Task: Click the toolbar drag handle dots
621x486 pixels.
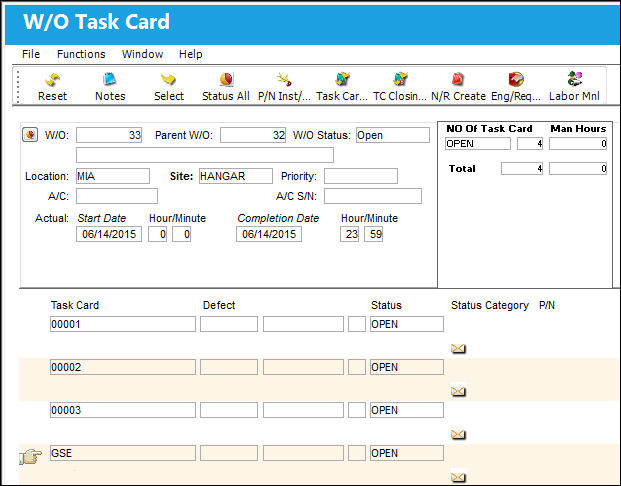Action: click(x=18, y=86)
